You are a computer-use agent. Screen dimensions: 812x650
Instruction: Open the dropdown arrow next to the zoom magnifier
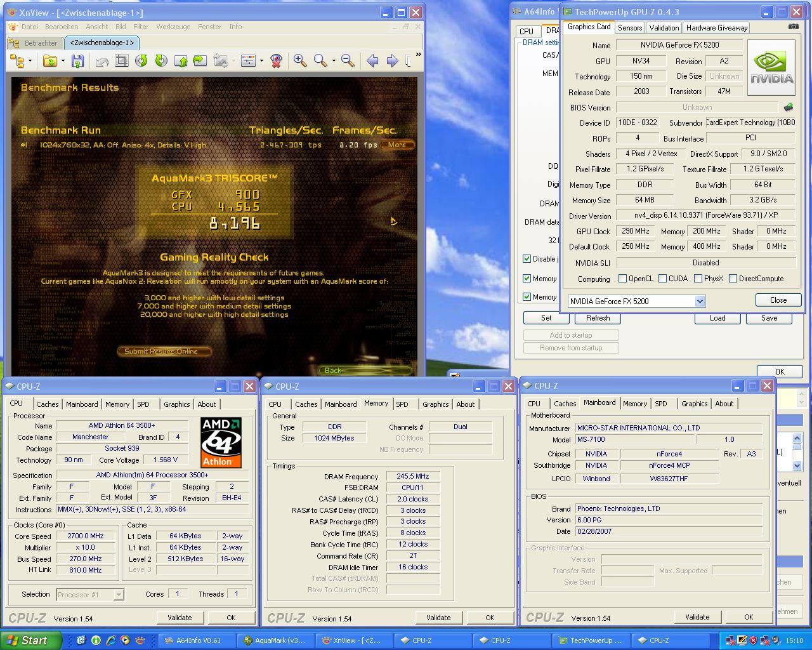(333, 61)
